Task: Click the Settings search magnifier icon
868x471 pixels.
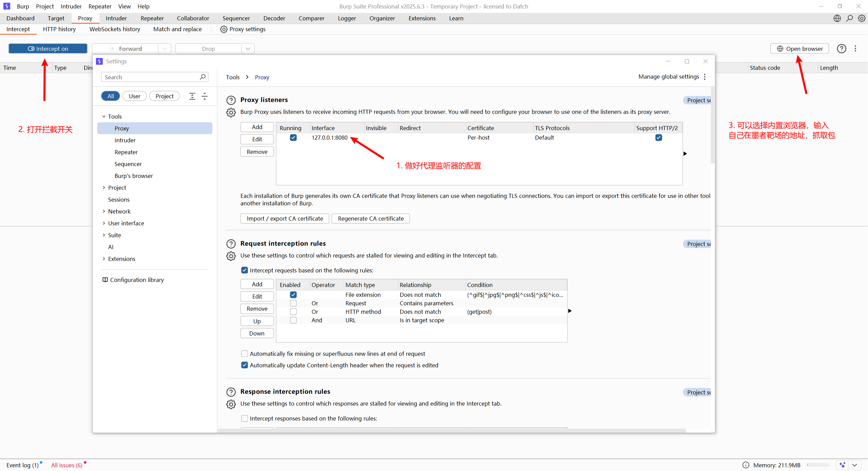Action: pyautogui.click(x=203, y=77)
